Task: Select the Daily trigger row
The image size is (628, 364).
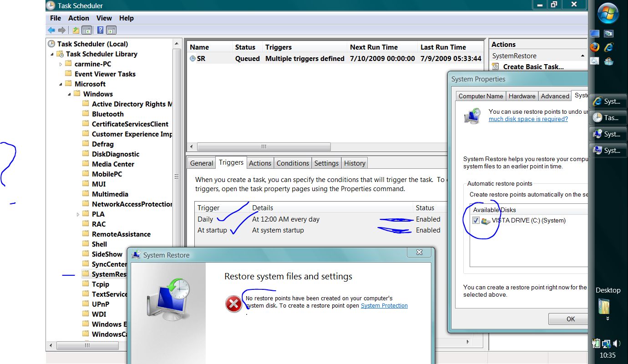Action: click(320, 219)
